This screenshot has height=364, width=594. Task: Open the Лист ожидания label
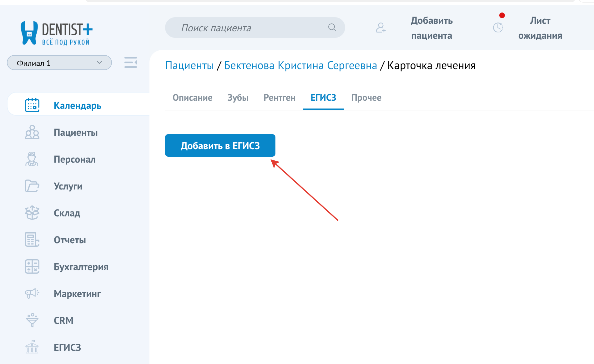tap(540, 28)
